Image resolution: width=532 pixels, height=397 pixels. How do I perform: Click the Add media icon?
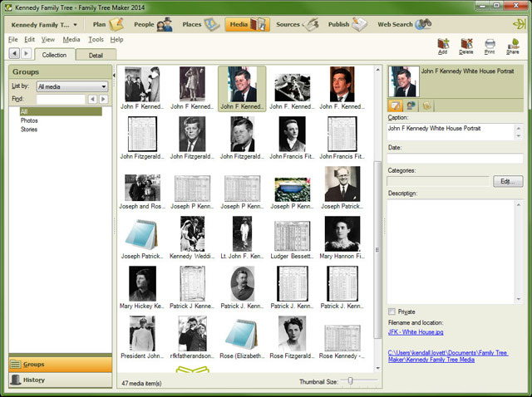(x=443, y=47)
